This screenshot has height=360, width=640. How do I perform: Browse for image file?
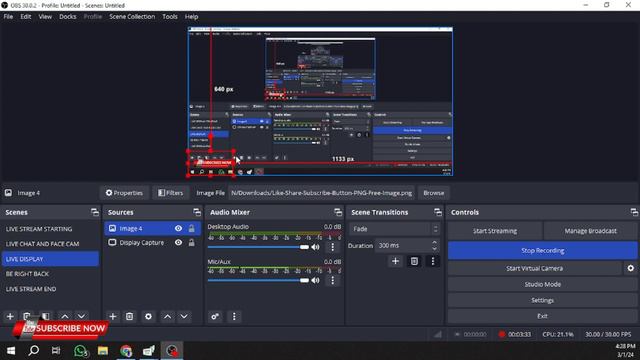pos(433,193)
